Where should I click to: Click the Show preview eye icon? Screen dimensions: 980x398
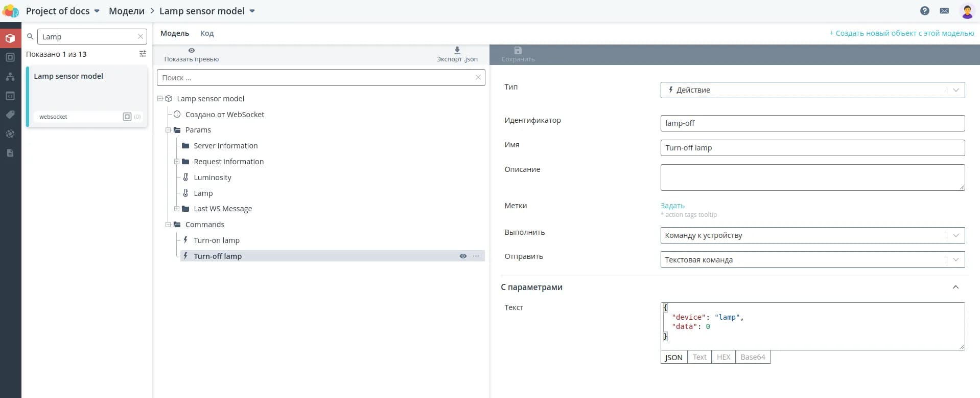coord(192,51)
